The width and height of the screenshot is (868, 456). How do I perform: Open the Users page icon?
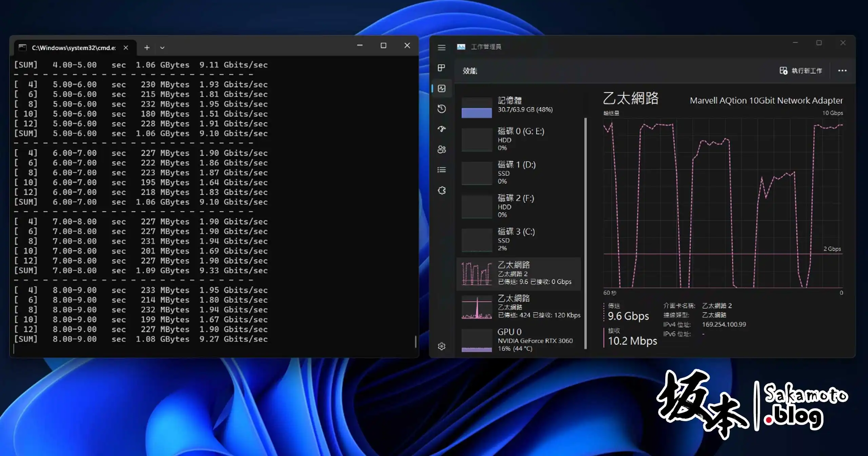[441, 149]
